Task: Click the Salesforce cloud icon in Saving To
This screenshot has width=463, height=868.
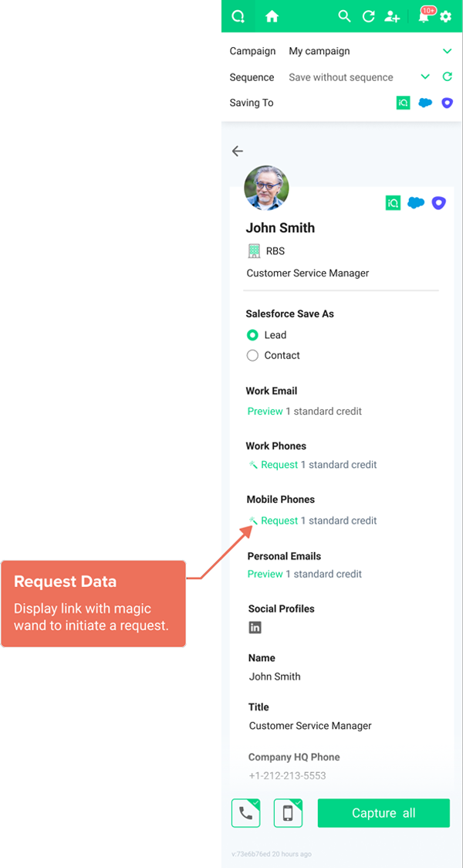Action: pyautogui.click(x=425, y=103)
